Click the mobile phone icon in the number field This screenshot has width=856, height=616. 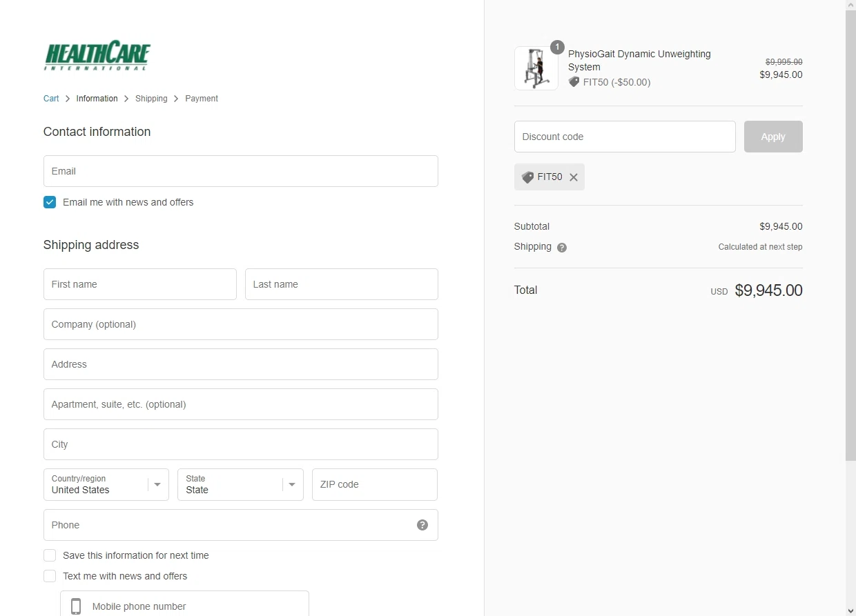pyautogui.click(x=76, y=606)
